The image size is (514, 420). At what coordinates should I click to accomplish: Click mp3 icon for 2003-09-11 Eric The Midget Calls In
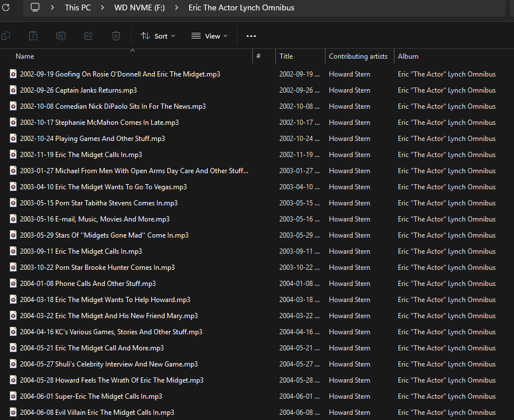[13, 251]
